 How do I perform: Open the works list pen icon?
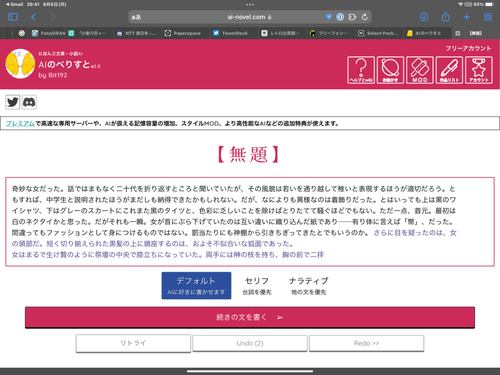click(x=449, y=70)
